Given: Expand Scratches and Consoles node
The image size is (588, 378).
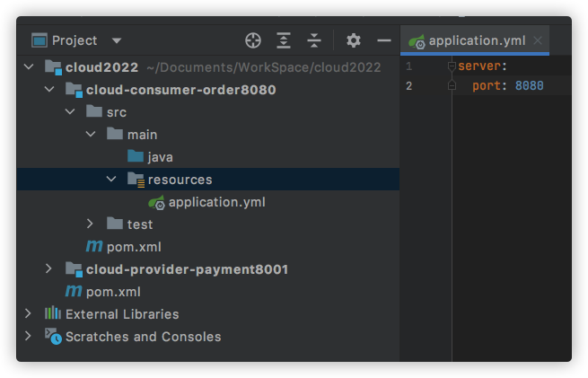Looking at the screenshot, I should click(28, 336).
